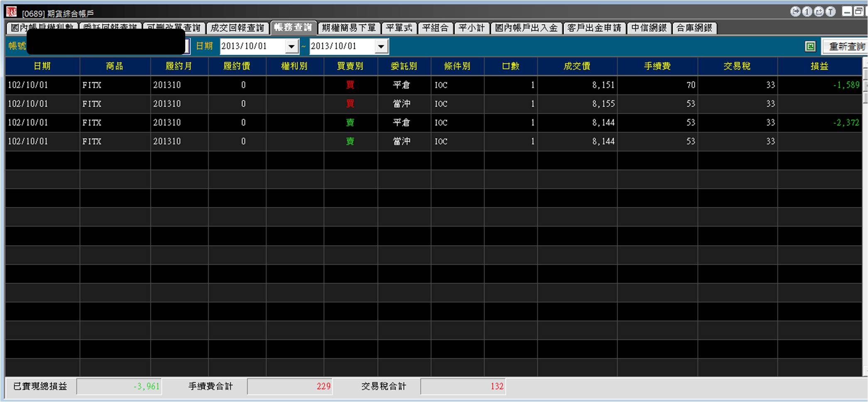
Task: Click the window title [0689] 期貨綜合帳戶
Action: click(58, 14)
